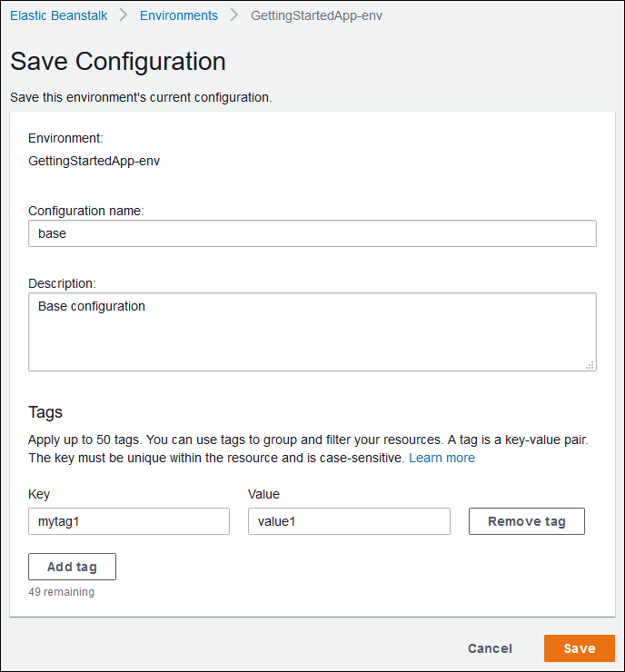Click the "Configuration name:" label
Viewport: 625px width, 672px height.
(86, 211)
